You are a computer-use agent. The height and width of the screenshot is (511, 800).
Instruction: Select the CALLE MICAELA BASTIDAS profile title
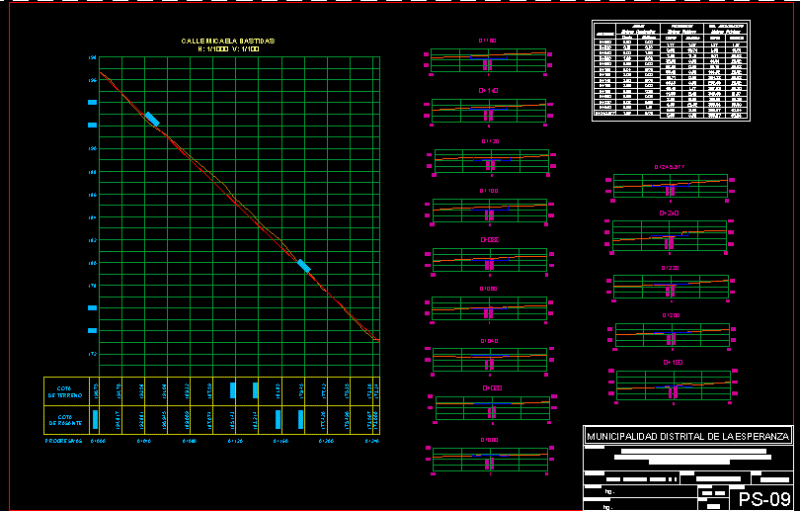(228, 41)
